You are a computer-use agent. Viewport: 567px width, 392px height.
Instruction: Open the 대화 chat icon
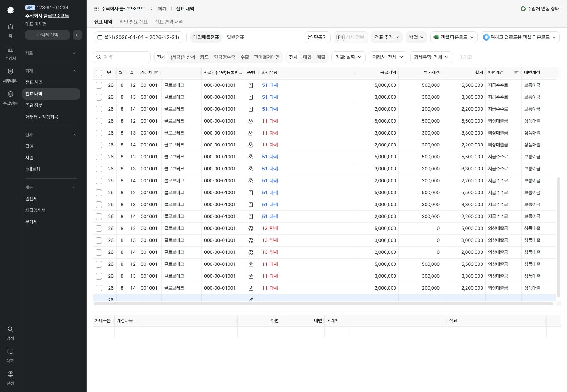10,355
